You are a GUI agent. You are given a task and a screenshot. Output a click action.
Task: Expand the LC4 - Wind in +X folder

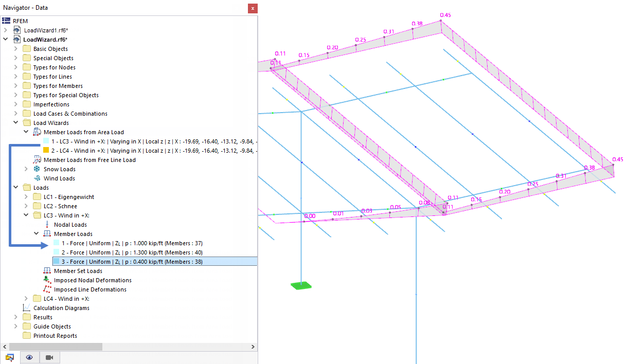25,298
